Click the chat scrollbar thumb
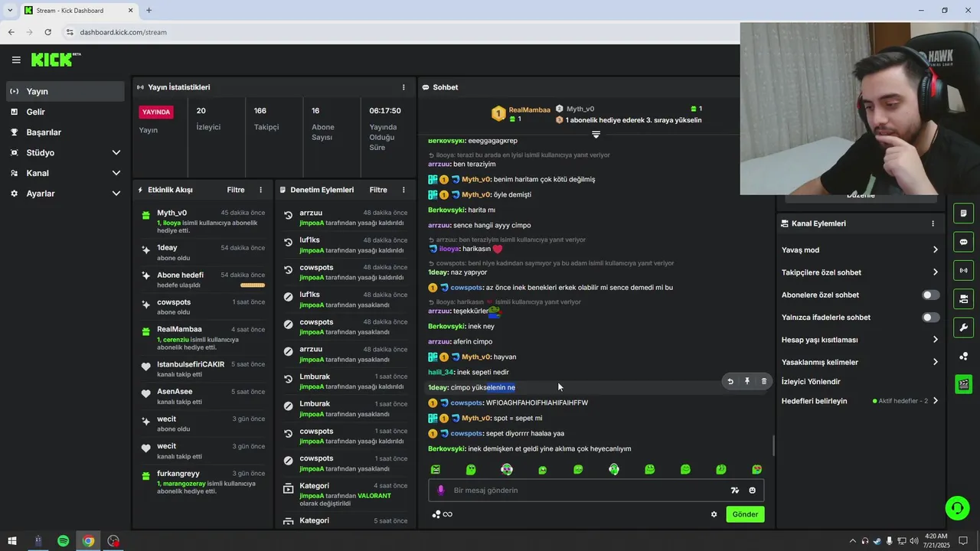The height and width of the screenshot is (551, 980). tap(773, 445)
